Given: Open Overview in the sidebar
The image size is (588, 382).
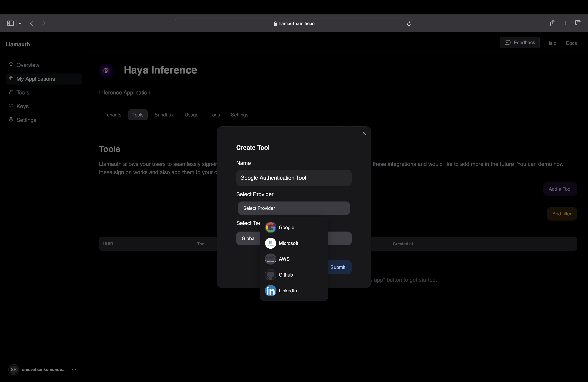Looking at the screenshot, I should point(44,65).
